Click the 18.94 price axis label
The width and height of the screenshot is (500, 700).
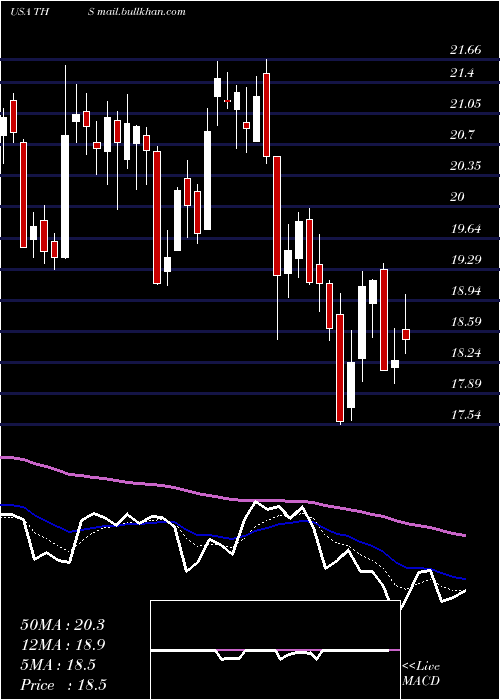coord(466,291)
